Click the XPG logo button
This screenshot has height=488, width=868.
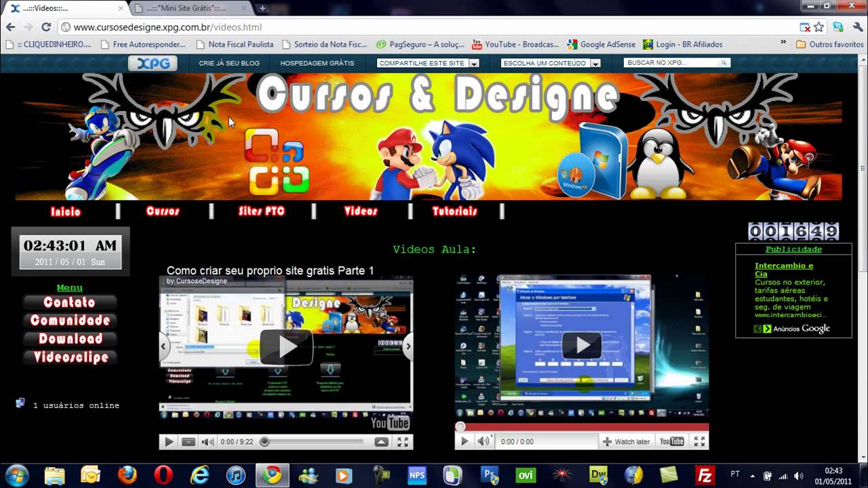[153, 63]
